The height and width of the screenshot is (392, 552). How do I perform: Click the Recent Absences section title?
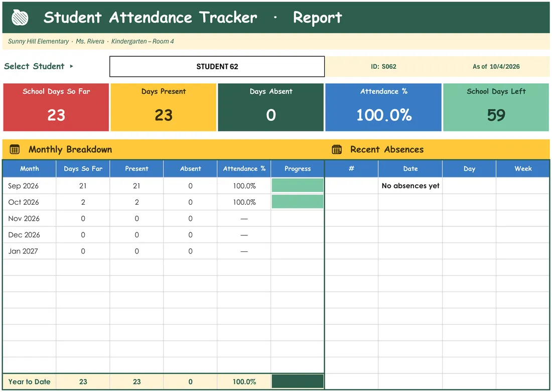point(387,150)
